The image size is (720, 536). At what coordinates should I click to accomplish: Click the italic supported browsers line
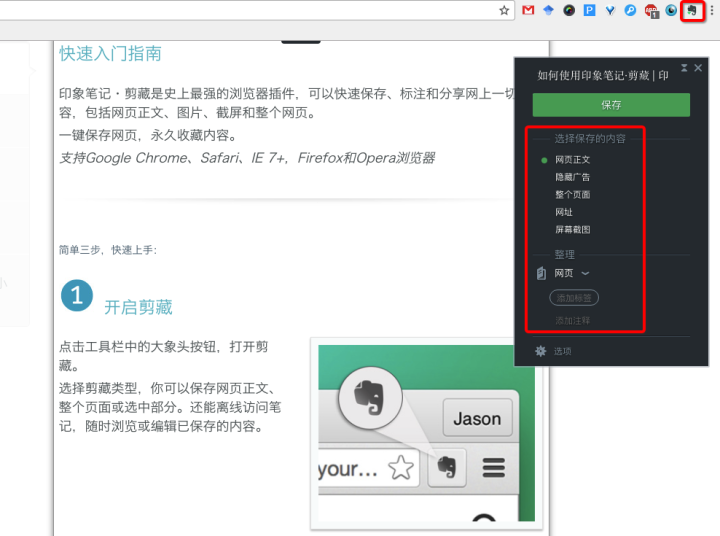tap(247, 158)
